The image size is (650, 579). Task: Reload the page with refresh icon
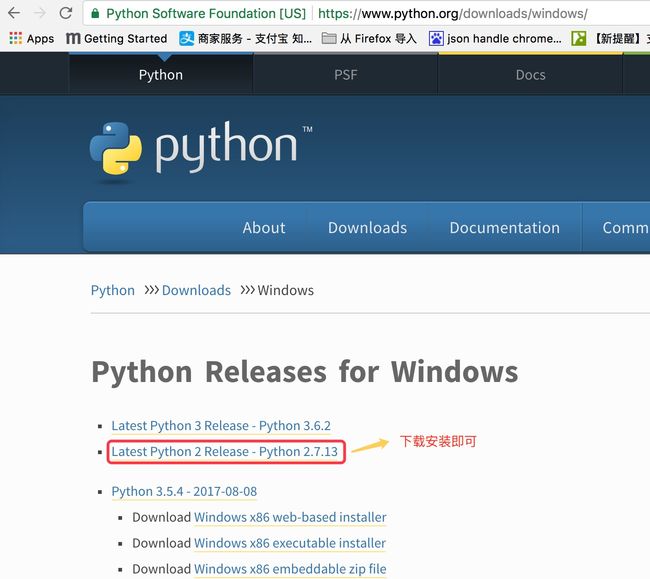(x=65, y=13)
